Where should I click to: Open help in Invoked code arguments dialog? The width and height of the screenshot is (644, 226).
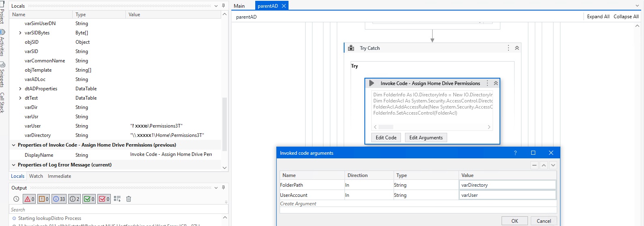pos(515,153)
